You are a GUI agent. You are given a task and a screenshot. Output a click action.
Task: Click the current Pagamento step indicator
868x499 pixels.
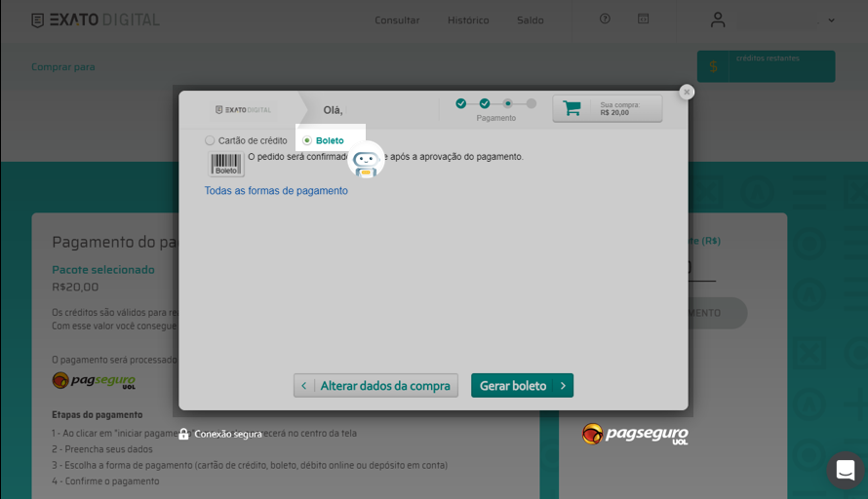click(508, 103)
